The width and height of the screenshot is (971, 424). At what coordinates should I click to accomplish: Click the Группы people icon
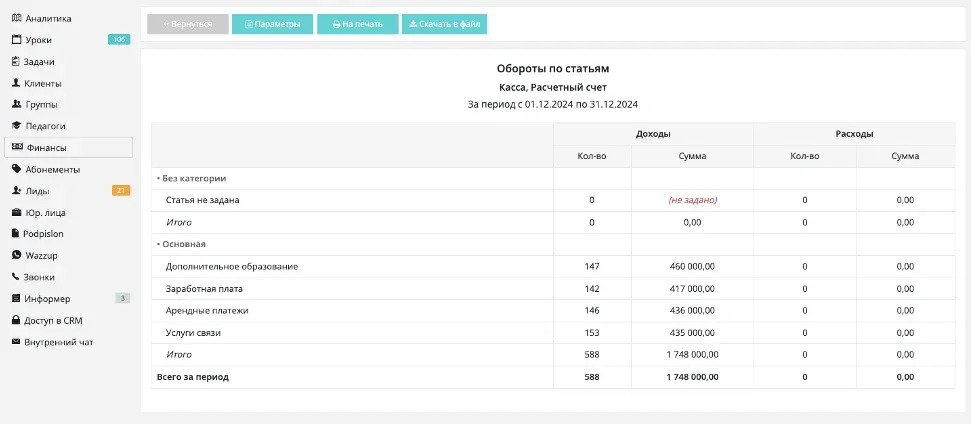[17, 104]
